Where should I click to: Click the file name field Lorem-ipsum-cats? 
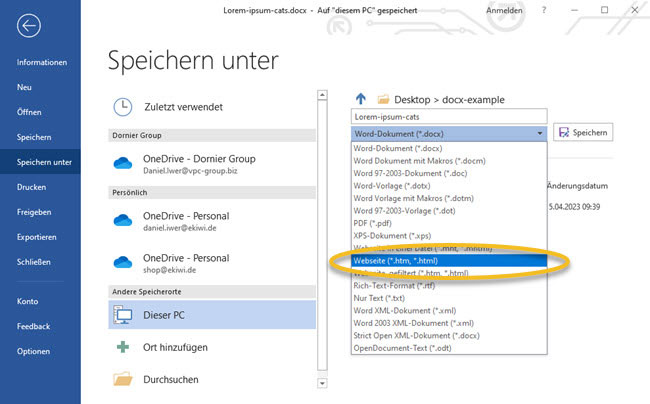[x=449, y=117]
